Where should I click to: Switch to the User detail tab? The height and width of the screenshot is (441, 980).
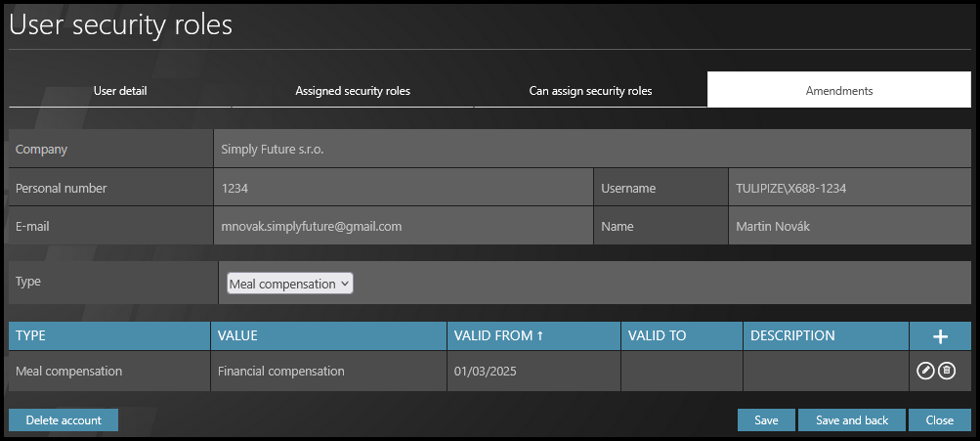pos(120,91)
